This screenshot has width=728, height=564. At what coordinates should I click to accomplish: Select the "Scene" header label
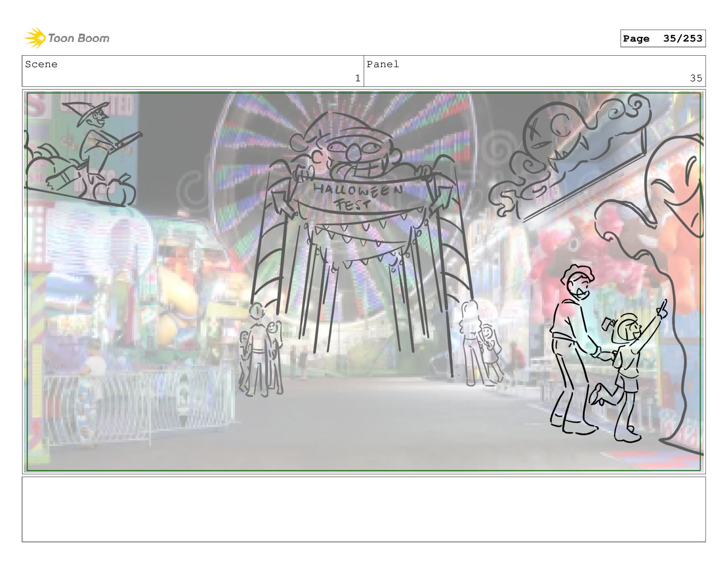click(x=41, y=64)
